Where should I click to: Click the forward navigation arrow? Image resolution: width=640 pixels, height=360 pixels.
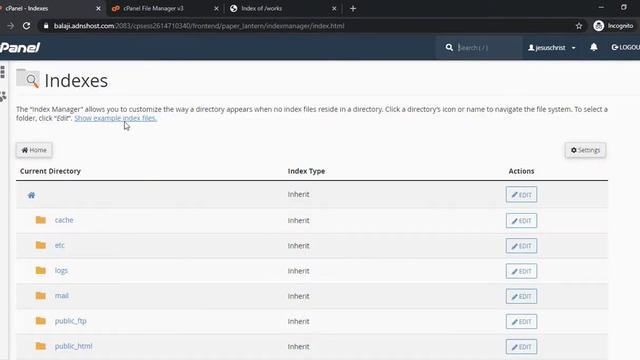pyautogui.click(x=11, y=26)
